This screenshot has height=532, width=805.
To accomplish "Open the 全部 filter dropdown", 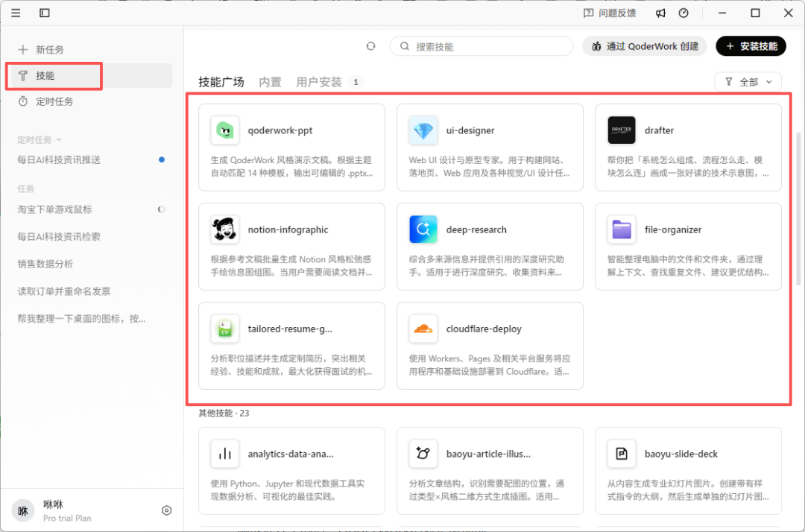I will pos(748,81).
